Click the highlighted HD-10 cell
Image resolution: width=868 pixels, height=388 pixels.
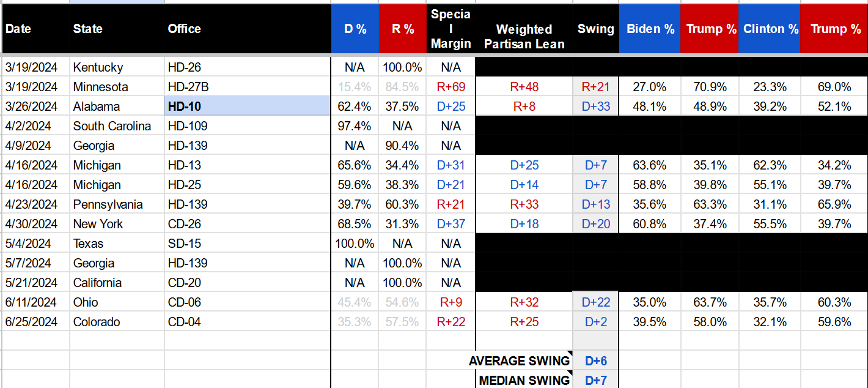[x=247, y=106]
